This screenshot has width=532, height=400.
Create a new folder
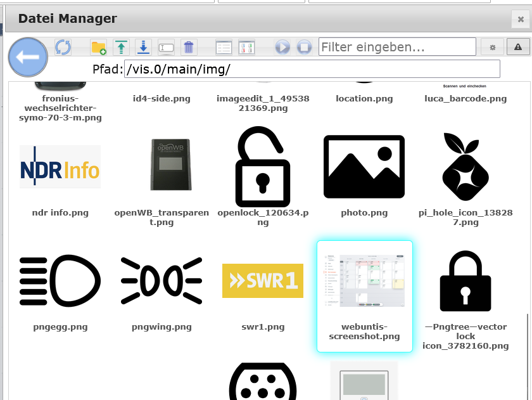tap(98, 47)
